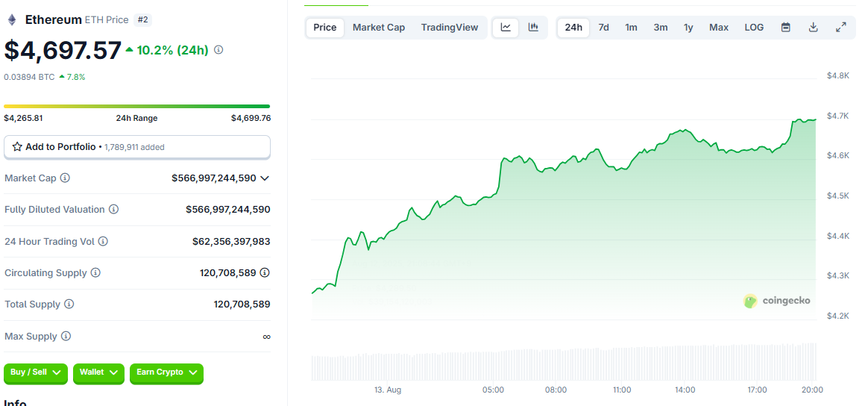
Task: Click the #2 rank badge
Action: point(143,20)
